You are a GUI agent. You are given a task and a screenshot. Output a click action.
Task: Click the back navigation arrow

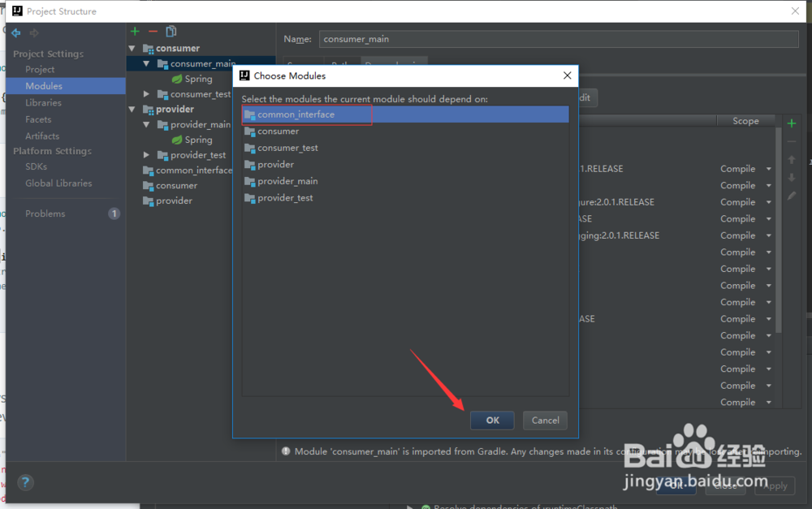point(16,32)
